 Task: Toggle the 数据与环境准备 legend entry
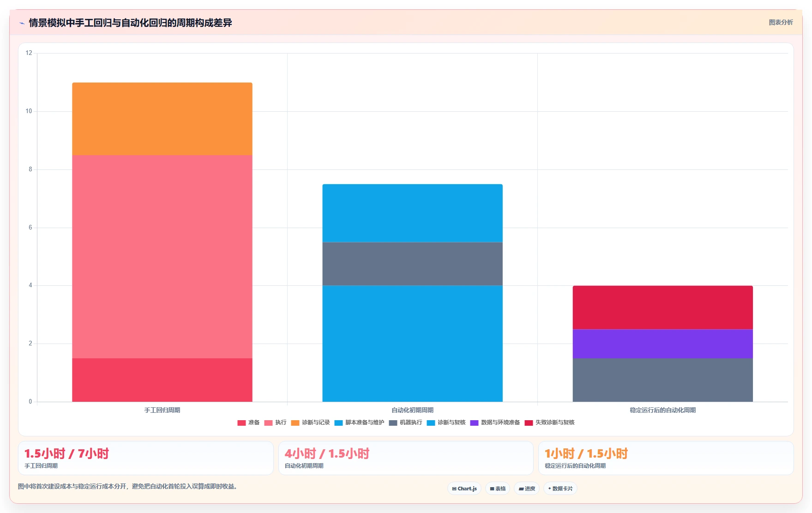point(495,422)
